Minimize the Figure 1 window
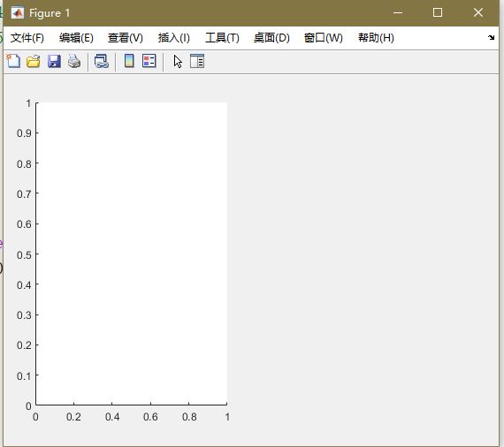504x447 pixels. pos(398,13)
